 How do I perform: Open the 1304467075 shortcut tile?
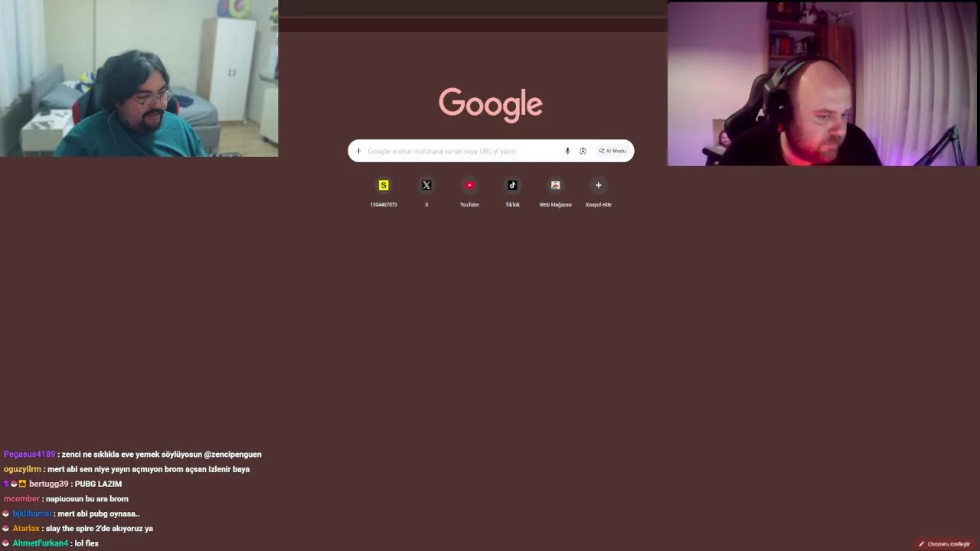pos(384,192)
